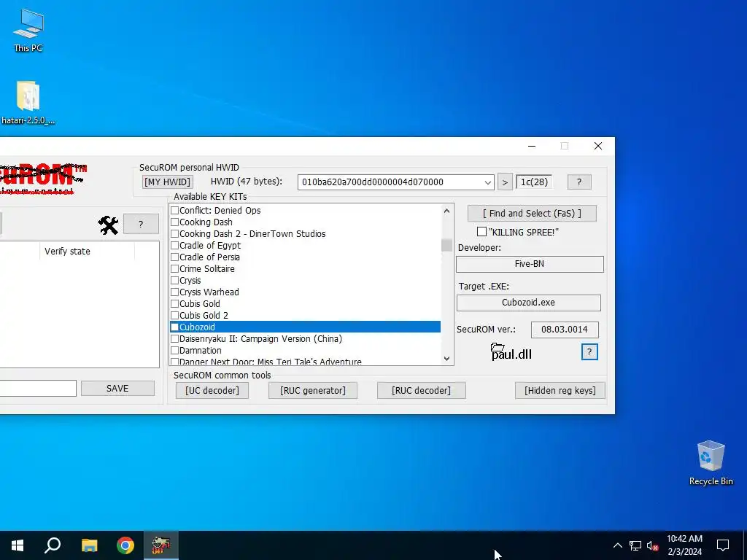This screenshot has height=560, width=747.
Task: Click the Developer field showing Five-BN
Action: pyautogui.click(x=530, y=264)
